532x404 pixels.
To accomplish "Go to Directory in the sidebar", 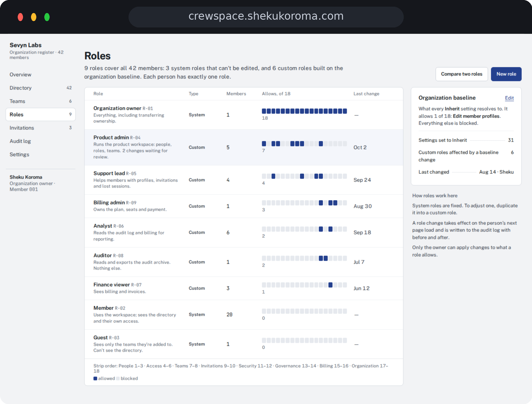I will click(40, 88).
